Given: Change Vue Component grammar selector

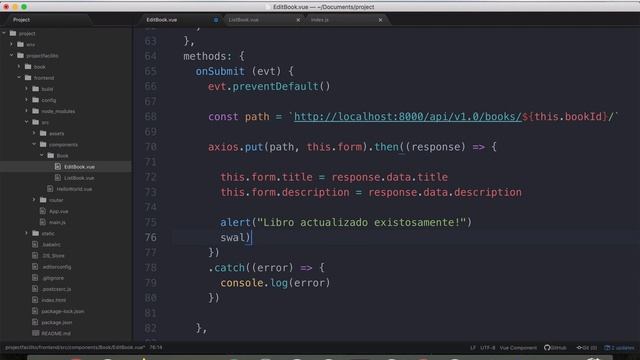Looking at the screenshot, I should [x=518, y=347].
